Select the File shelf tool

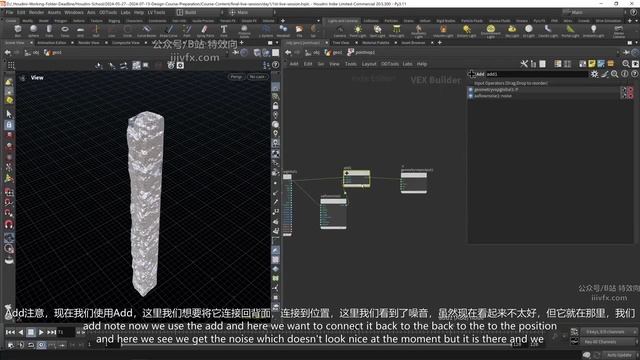click(299, 31)
